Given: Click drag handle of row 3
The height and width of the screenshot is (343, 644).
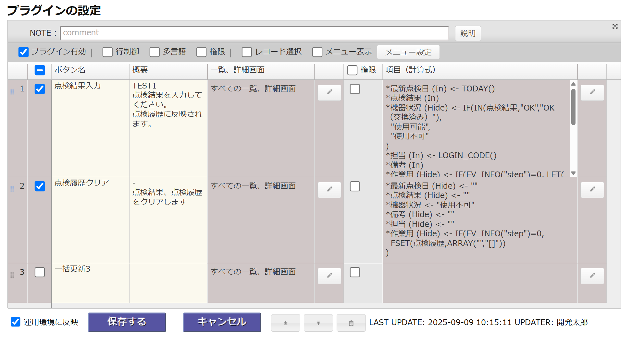Looking at the screenshot, I should pos(12,275).
